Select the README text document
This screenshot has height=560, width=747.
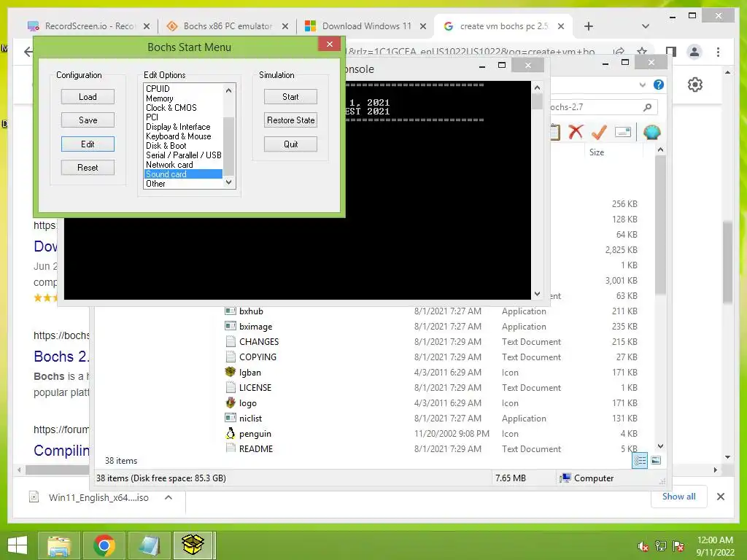pyautogui.click(x=256, y=449)
